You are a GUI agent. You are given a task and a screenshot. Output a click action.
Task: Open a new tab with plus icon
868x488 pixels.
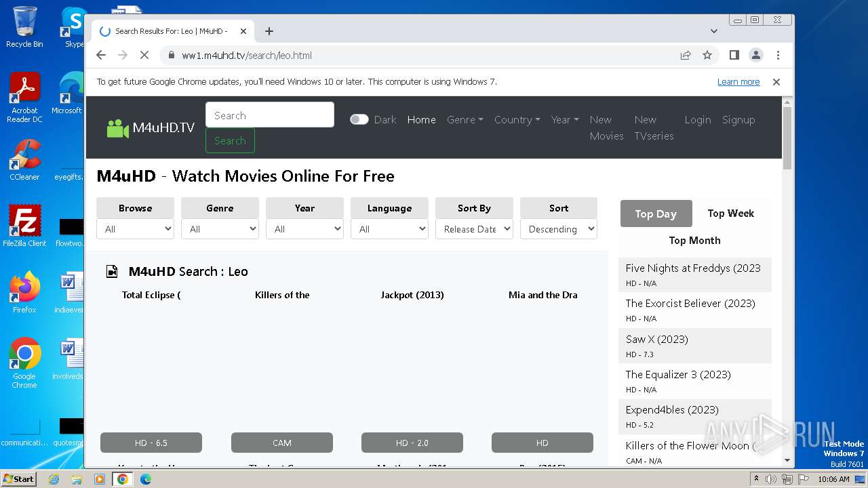[x=269, y=31]
